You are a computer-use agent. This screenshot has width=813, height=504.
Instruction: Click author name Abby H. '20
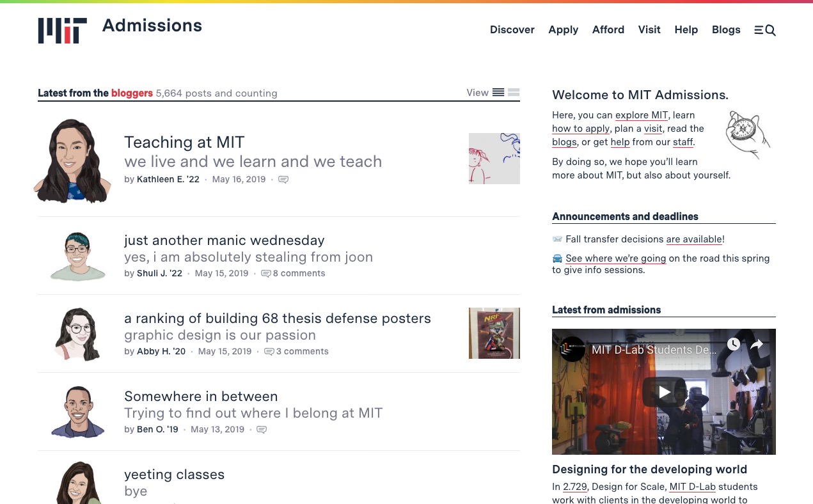click(161, 352)
